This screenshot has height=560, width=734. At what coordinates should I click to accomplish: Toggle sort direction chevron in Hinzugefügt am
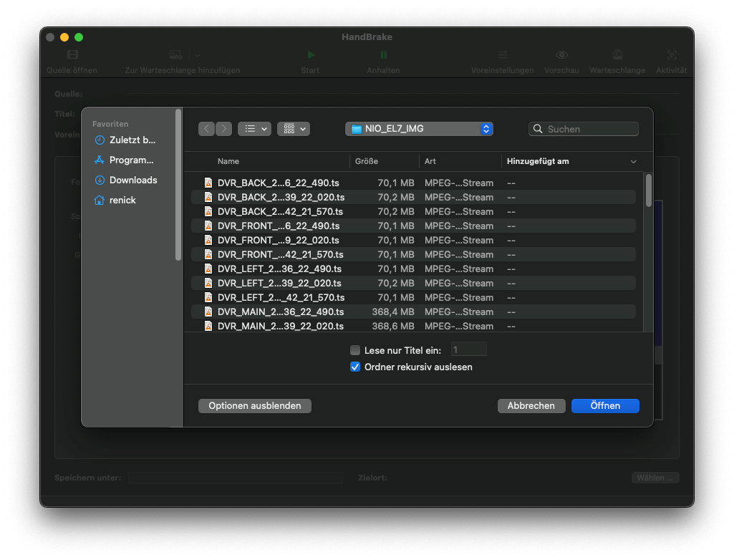[633, 162]
